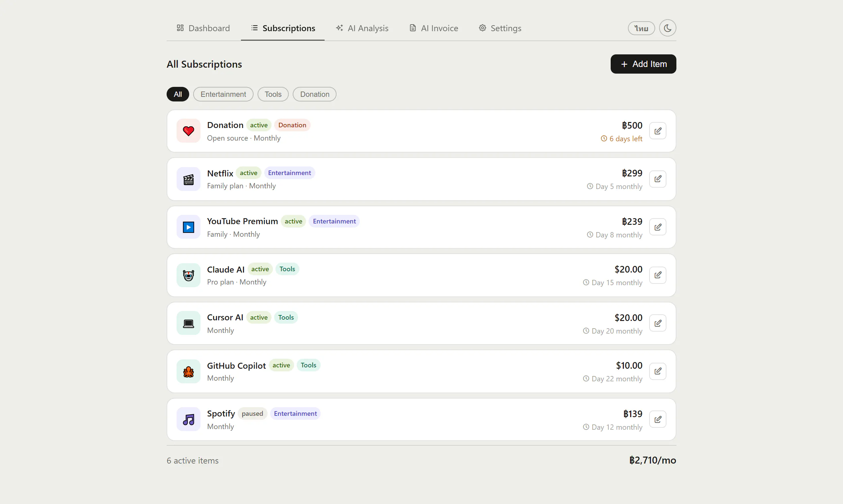Go to the AI Analysis tab
Screen dimensions: 843x504
click(362, 28)
